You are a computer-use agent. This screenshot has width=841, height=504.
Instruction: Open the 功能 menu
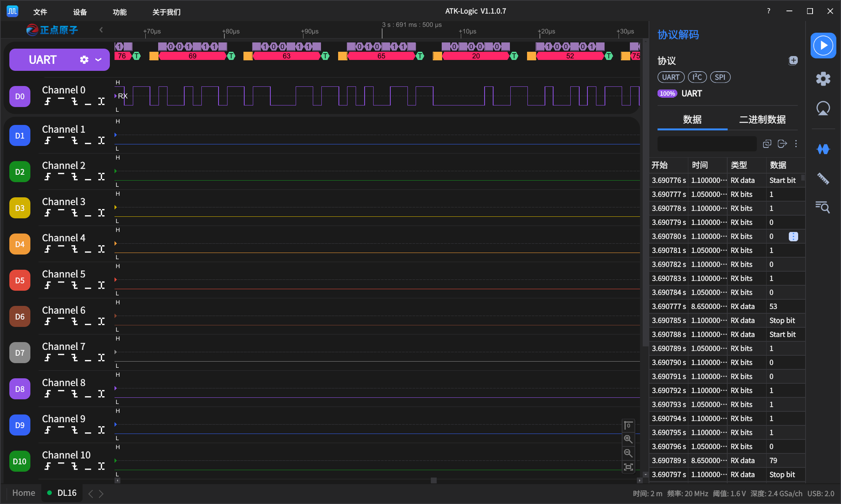tap(120, 12)
